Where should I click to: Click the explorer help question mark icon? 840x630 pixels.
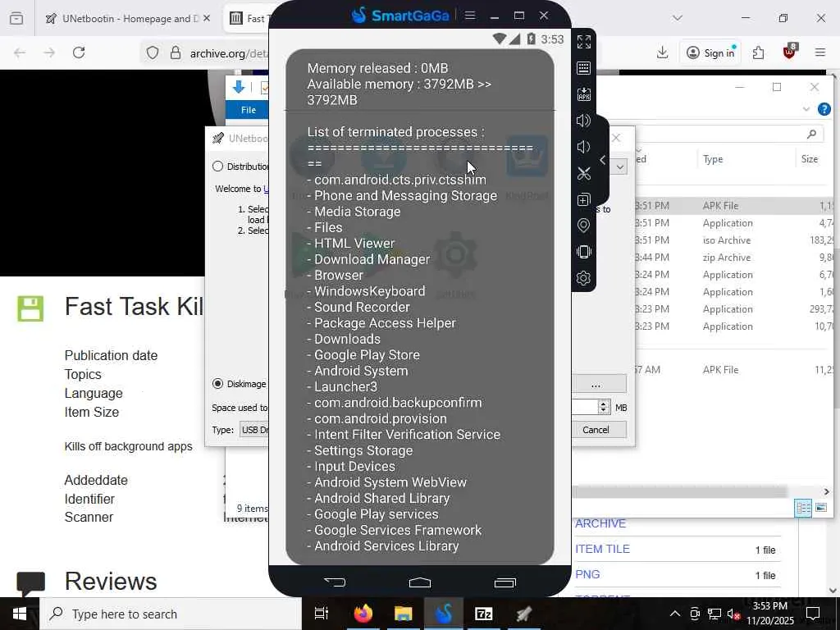pyautogui.click(x=824, y=109)
